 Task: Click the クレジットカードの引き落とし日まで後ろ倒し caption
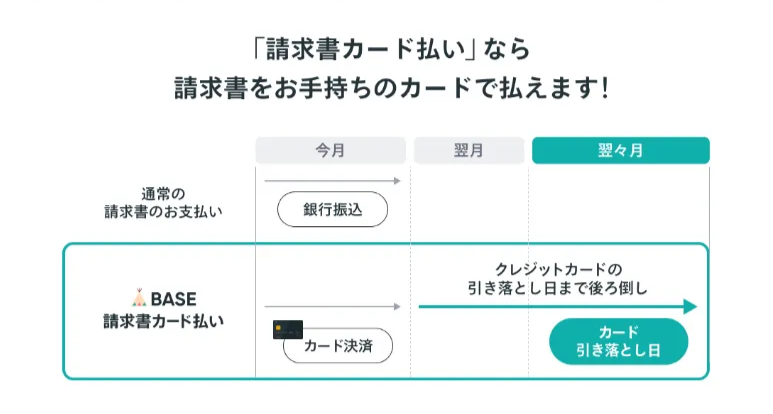pyautogui.click(x=558, y=279)
